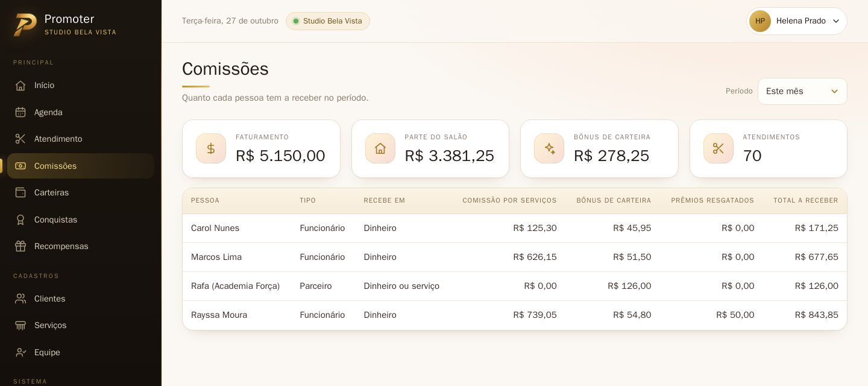Select the Marcos Lima row name

pyautogui.click(x=216, y=257)
